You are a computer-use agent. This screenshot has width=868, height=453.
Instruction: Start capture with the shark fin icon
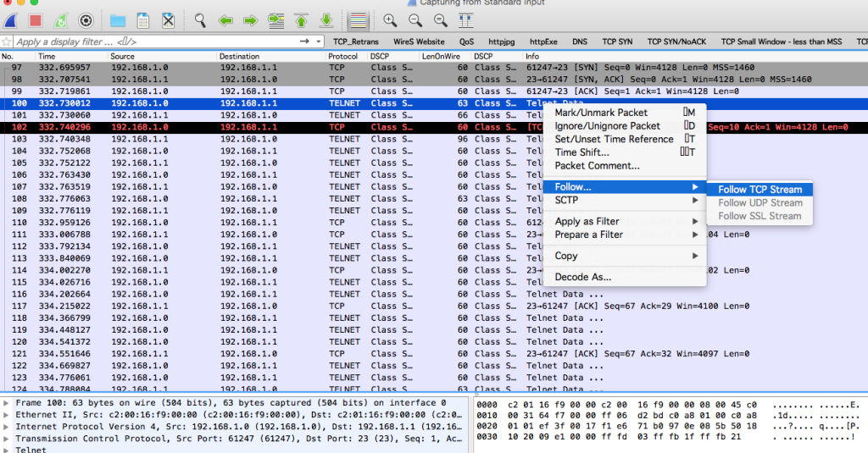click(10, 21)
